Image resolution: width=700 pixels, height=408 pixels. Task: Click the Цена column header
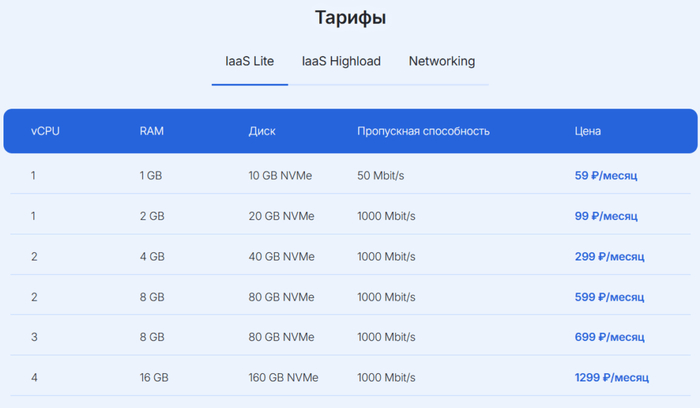[587, 131]
